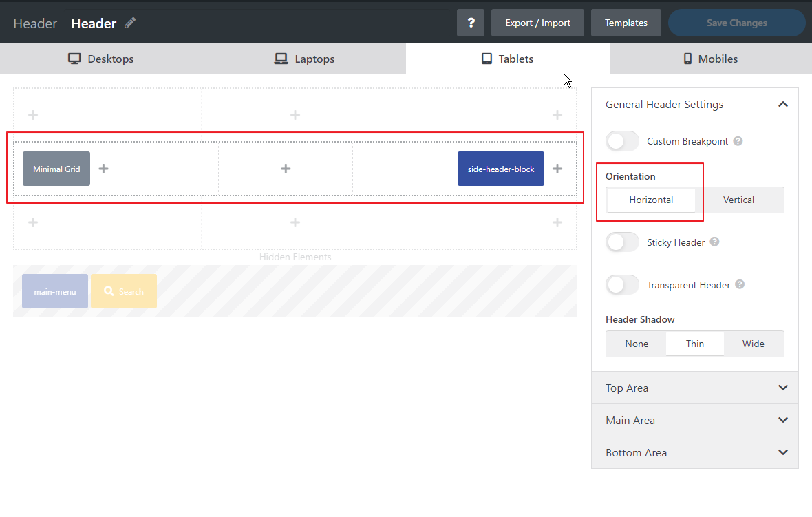
Task: Add element to main row center cell
Action: (286, 169)
